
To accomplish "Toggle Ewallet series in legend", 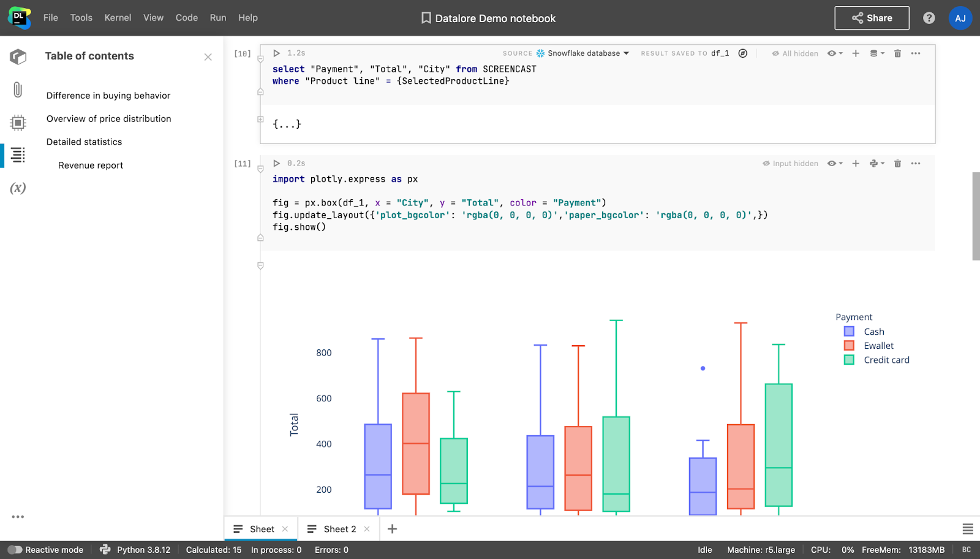I will [x=869, y=346].
